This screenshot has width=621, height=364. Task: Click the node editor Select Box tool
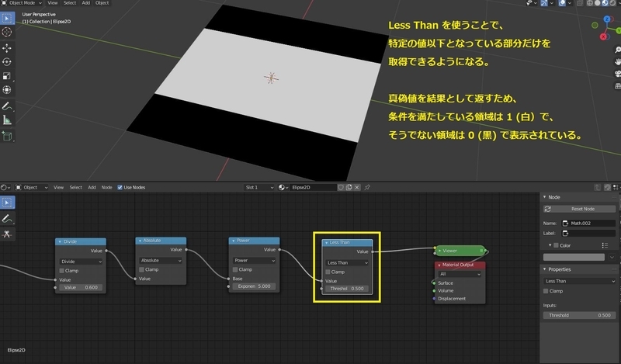click(x=7, y=203)
